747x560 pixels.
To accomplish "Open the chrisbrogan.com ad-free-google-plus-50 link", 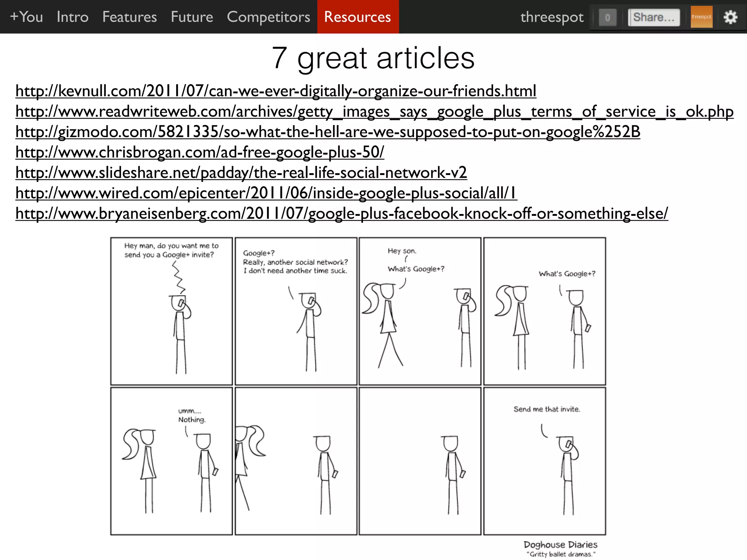I will pyautogui.click(x=200, y=152).
